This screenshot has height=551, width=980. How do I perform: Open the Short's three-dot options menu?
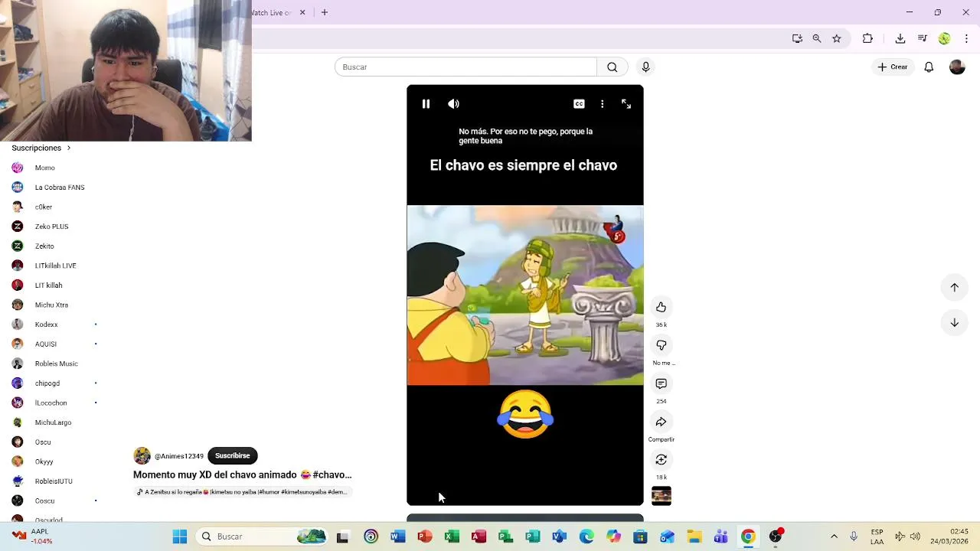[x=602, y=104]
